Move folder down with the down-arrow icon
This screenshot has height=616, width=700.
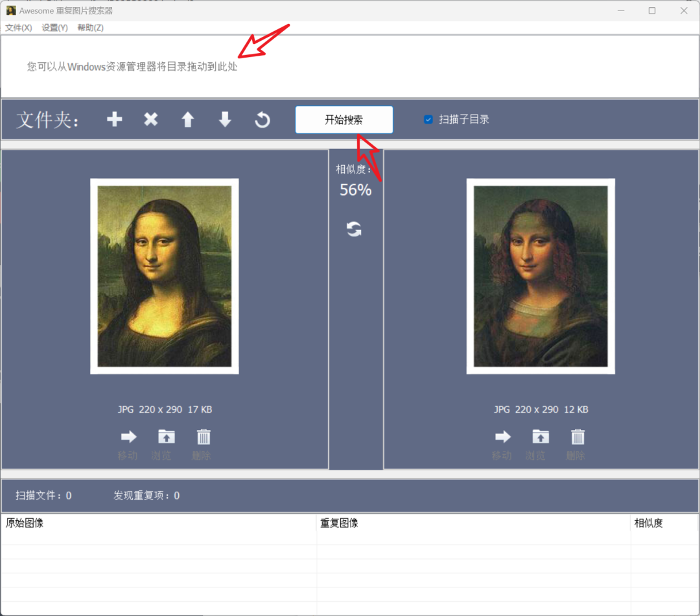point(224,119)
